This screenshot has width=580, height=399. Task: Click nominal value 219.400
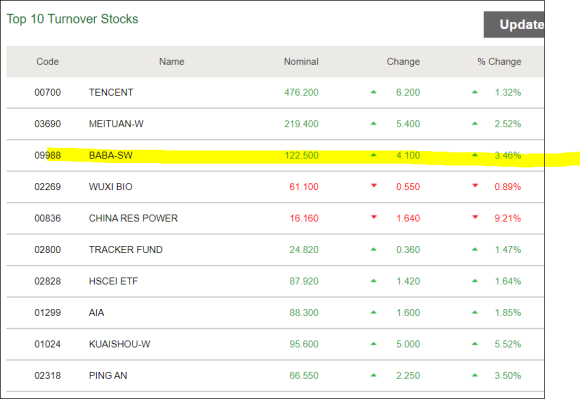[x=301, y=124]
